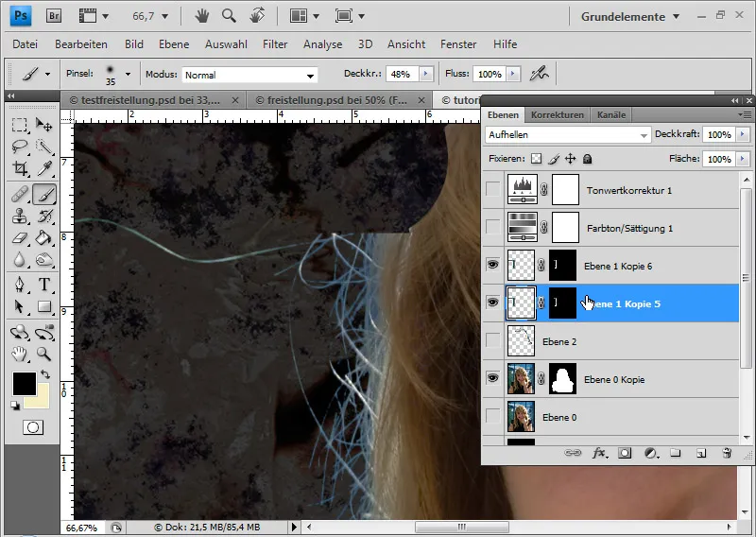
Task: Create a new layer group
Action: (676, 453)
